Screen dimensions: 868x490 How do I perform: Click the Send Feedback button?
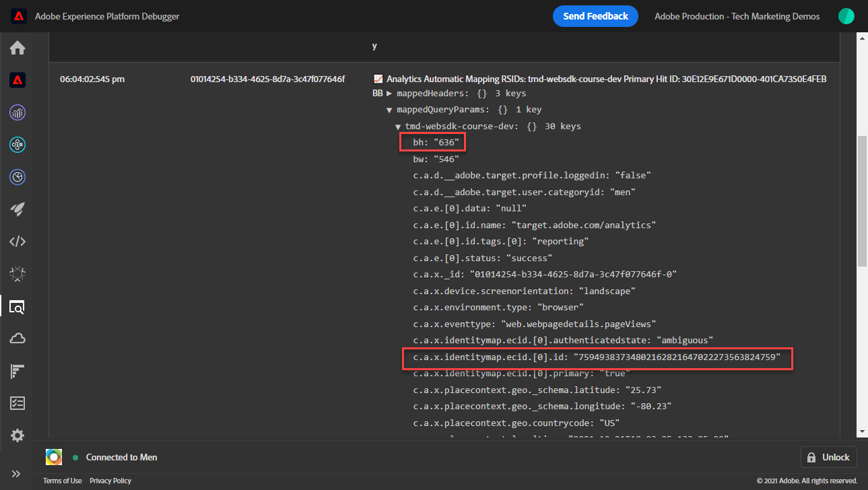pos(595,16)
